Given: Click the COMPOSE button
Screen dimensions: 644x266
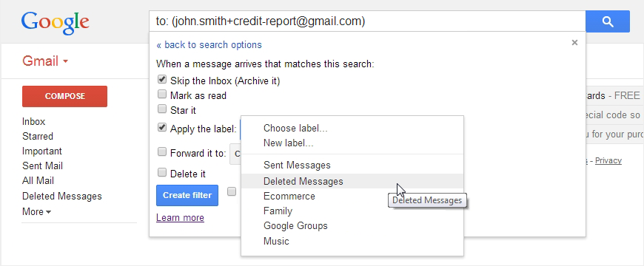Looking at the screenshot, I should pyautogui.click(x=65, y=96).
